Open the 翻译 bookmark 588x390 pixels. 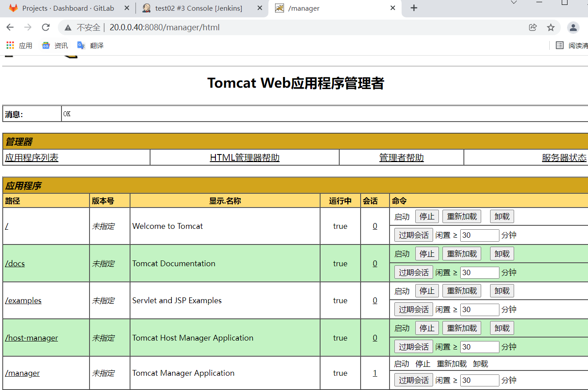tap(90, 45)
